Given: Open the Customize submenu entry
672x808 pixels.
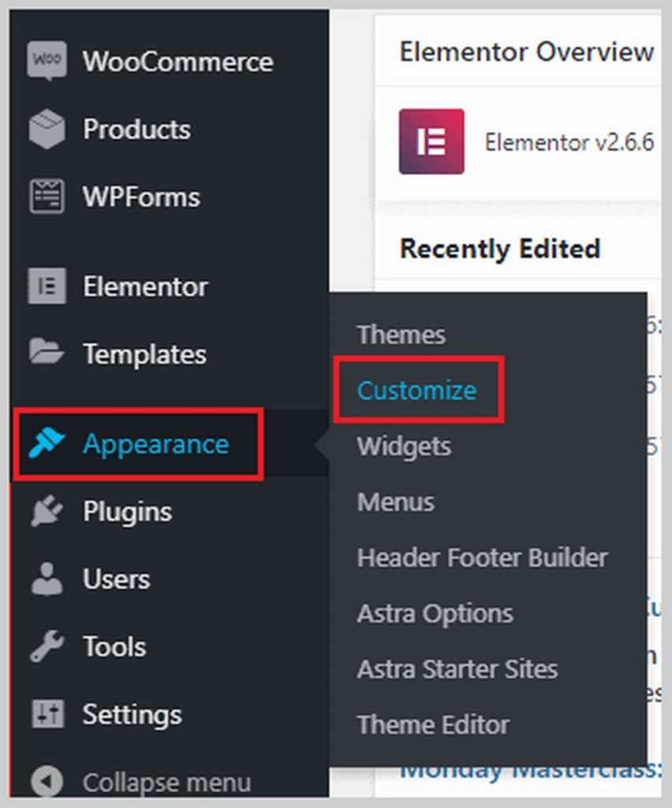Looking at the screenshot, I should 416,390.
